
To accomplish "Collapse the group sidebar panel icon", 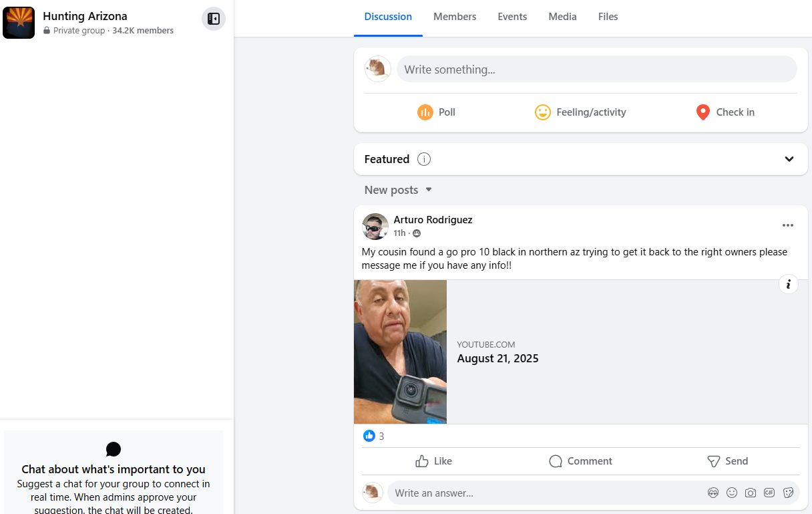I will pos(214,19).
